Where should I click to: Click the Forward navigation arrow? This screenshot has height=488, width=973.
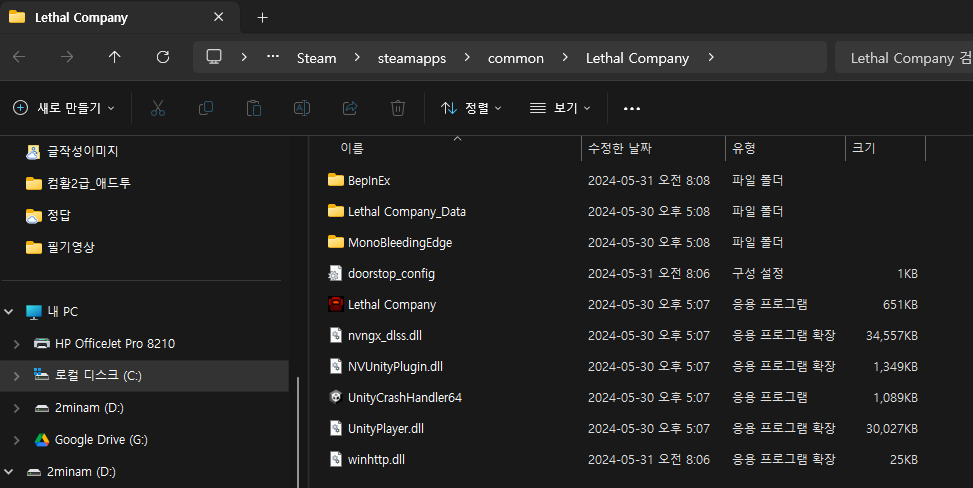pos(66,57)
